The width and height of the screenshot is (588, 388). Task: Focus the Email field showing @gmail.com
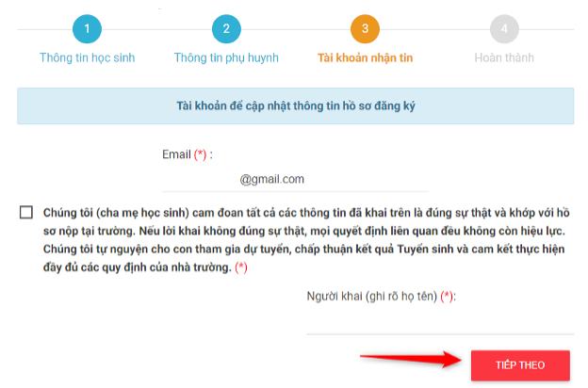[295, 180]
